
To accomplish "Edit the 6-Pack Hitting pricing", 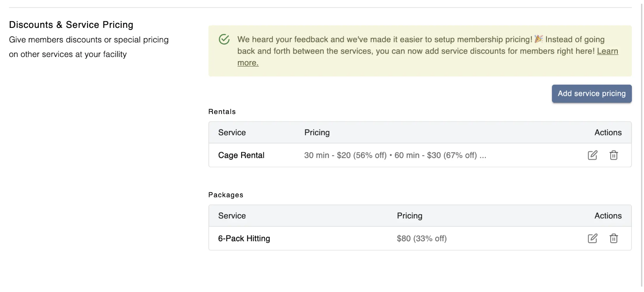I will click(592, 238).
